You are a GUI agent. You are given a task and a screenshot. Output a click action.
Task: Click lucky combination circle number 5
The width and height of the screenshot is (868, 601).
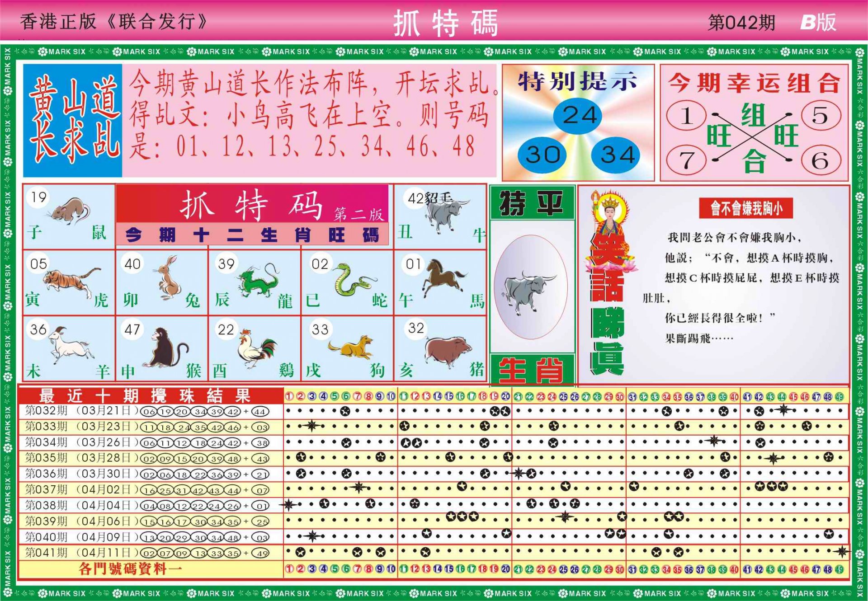click(x=821, y=116)
